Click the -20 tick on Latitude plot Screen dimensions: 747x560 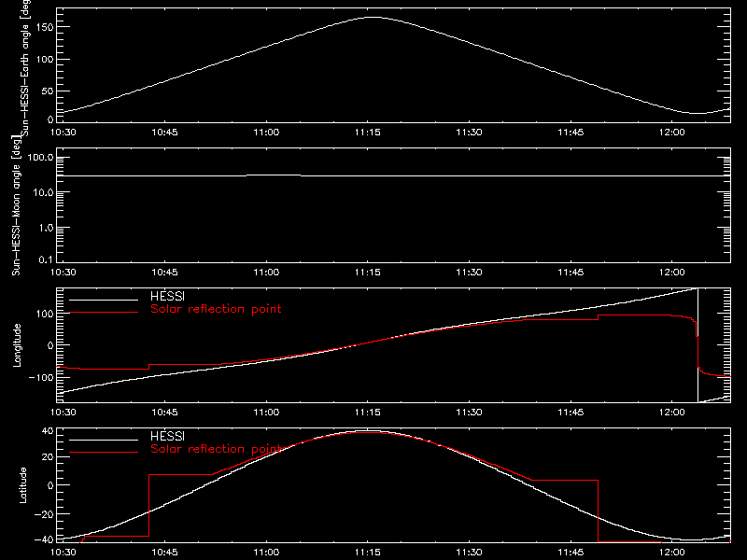tap(44, 514)
